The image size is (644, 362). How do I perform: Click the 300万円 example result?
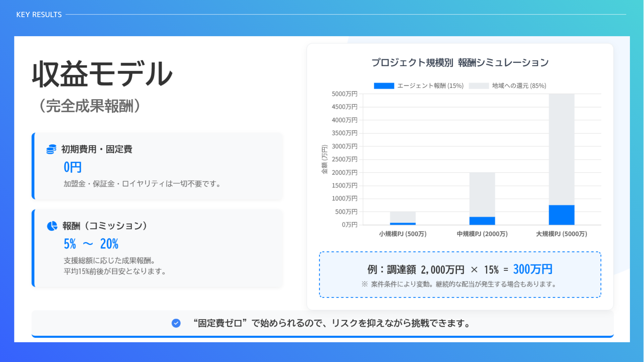click(x=533, y=269)
